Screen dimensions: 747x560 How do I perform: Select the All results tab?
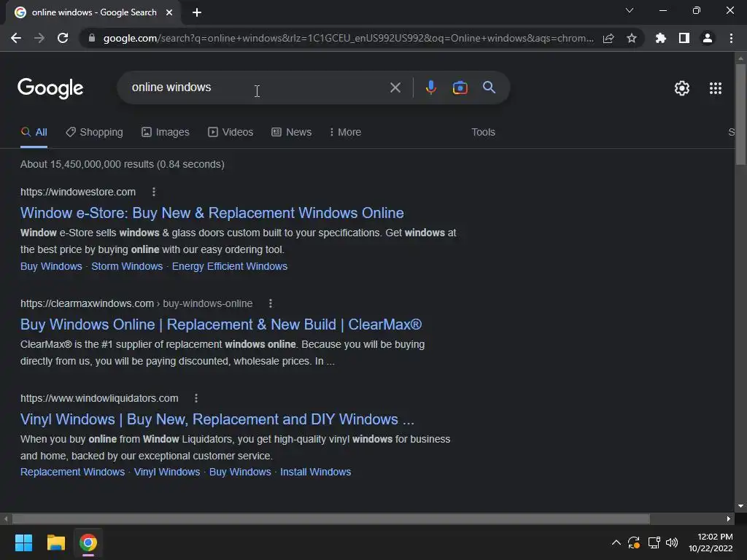click(34, 132)
